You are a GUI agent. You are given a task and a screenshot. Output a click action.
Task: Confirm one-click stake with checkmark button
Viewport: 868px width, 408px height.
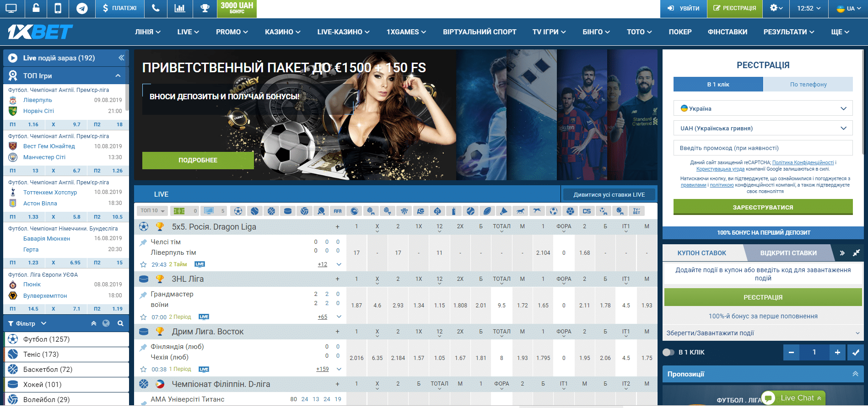pos(855,352)
